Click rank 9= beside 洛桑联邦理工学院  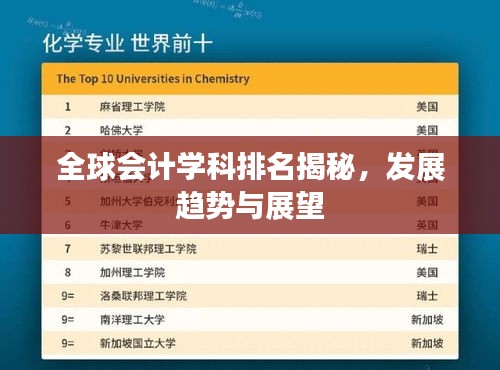click(68, 296)
